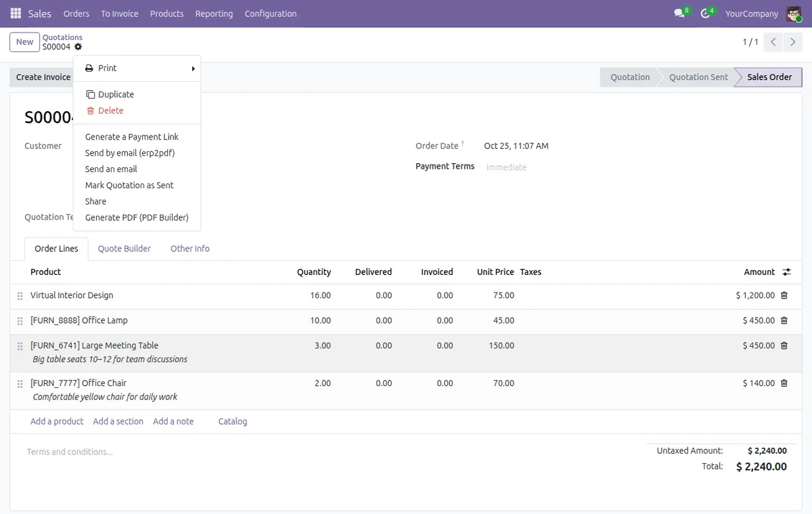The height and width of the screenshot is (514, 812).
Task: Select Send an email option
Action: coord(137,169)
